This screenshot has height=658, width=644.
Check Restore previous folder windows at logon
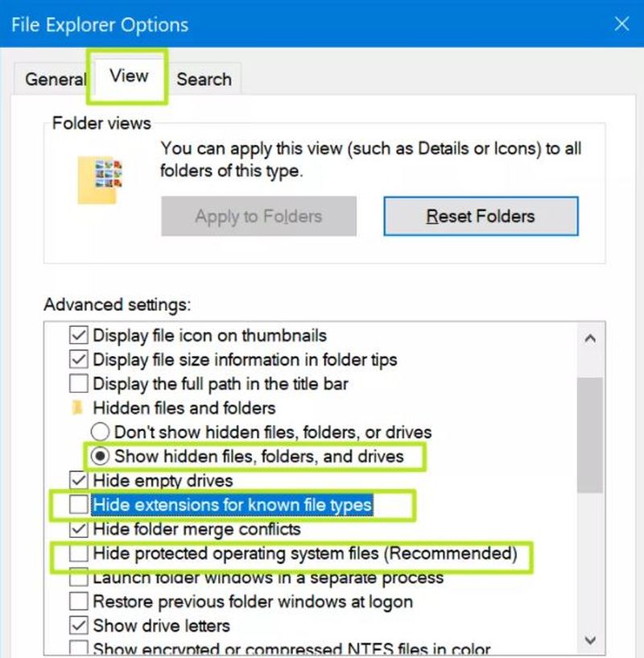[78, 602]
